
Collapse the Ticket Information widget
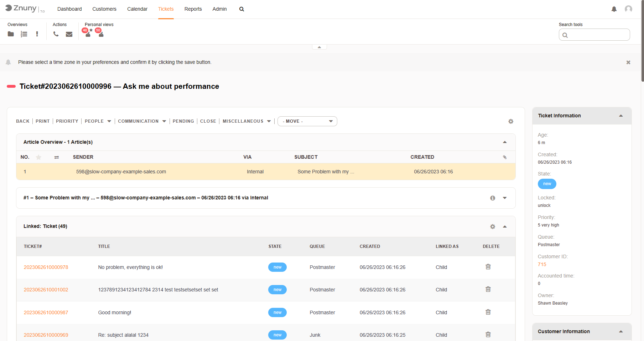coord(621,116)
